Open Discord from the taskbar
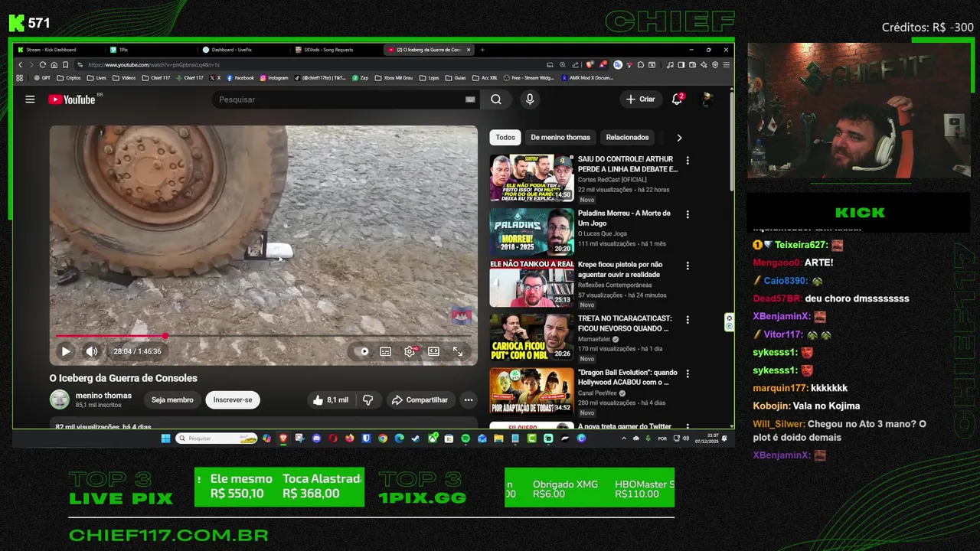980x551 pixels. tap(316, 439)
